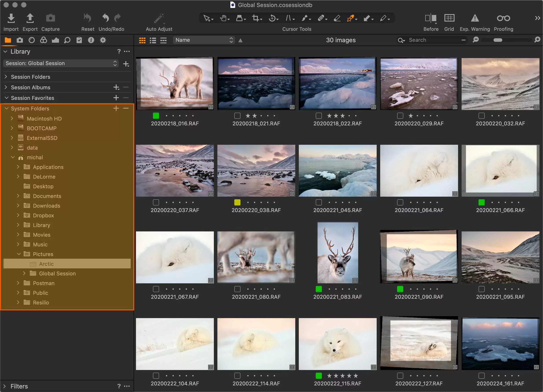Open the Capture tool tab camera icon
Image resolution: width=543 pixels, height=392 pixels.
coord(20,40)
